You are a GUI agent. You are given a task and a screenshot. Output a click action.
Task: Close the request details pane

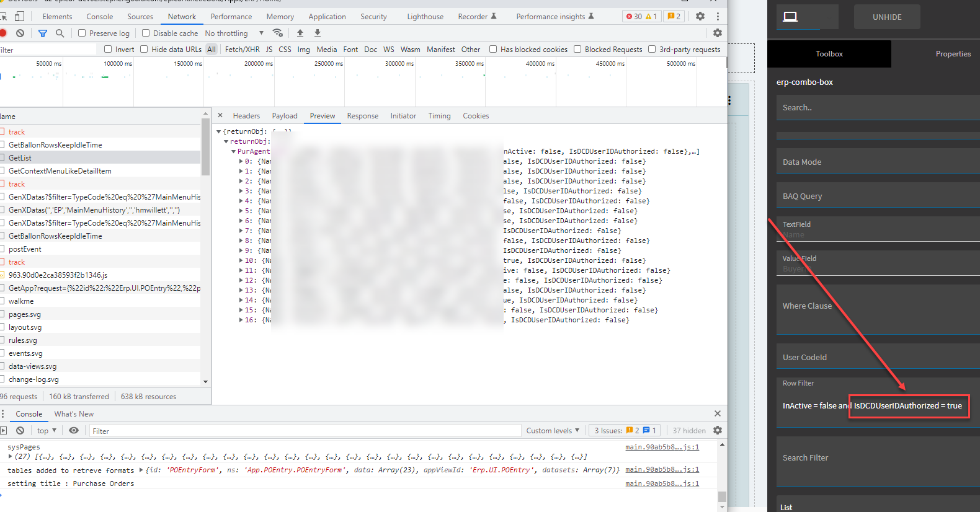(220, 115)
